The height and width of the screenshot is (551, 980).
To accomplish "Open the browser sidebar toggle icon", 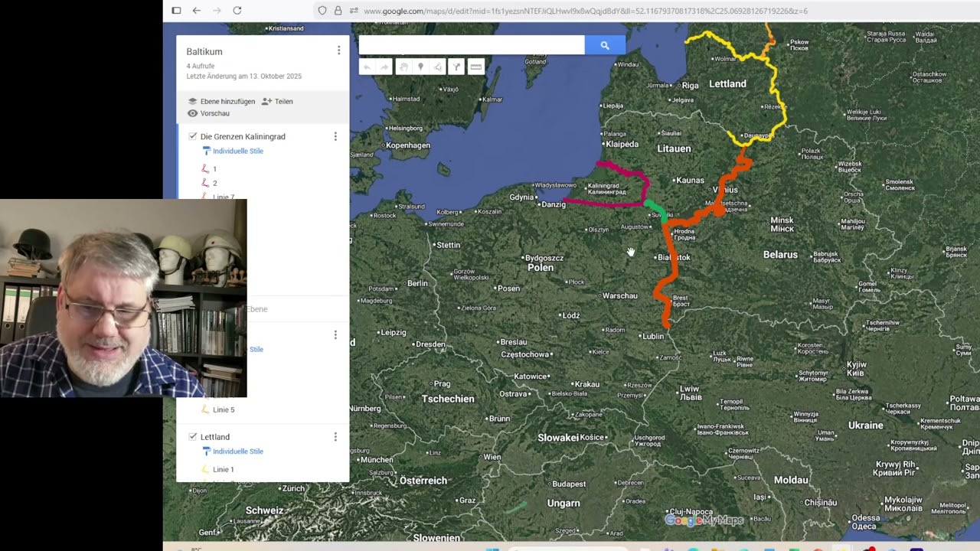I will pyautogui.click(x=176, y=11).
